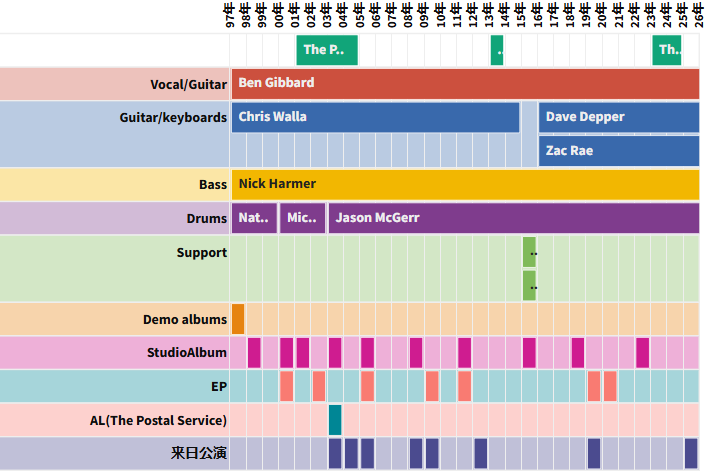The image size is (706, 472).
Task: Click the Nick Harmer bass bar
Action: tap(465, 184)
